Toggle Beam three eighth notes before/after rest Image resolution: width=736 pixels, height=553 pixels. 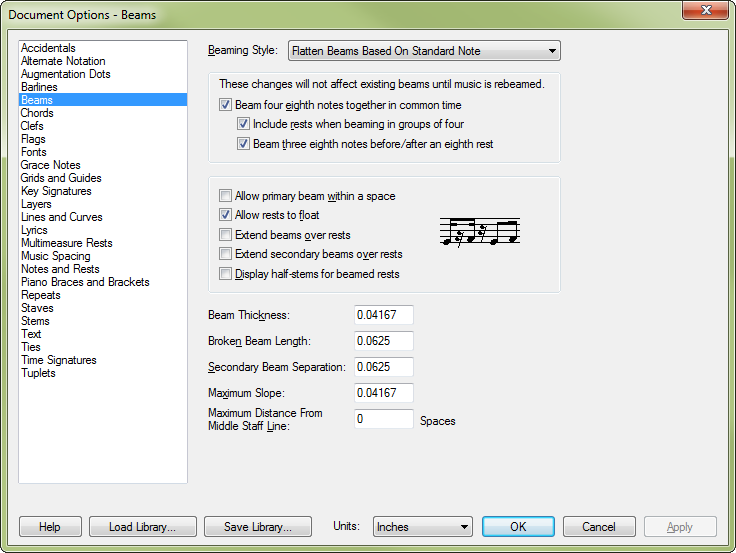[243, 144]
